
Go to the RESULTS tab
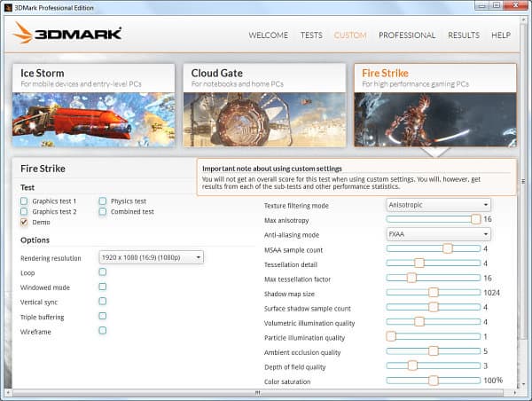tap(464, 35)
